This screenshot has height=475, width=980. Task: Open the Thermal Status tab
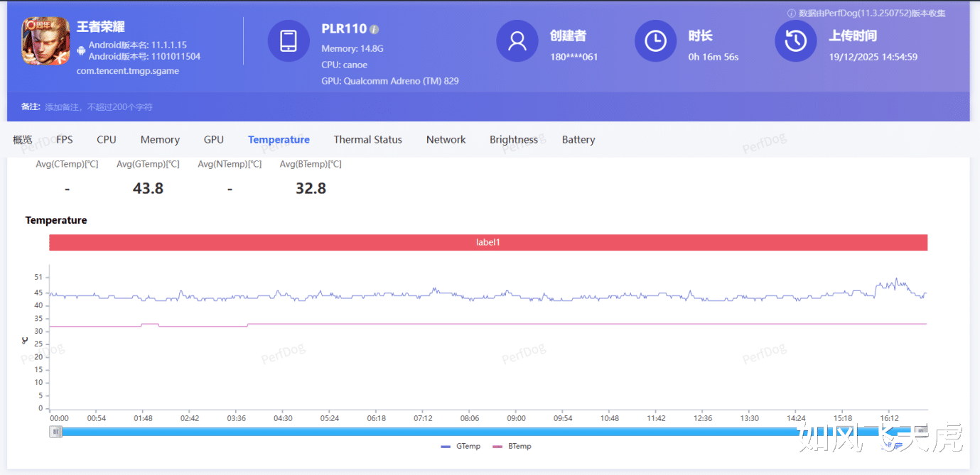click(x=367, y=140)
